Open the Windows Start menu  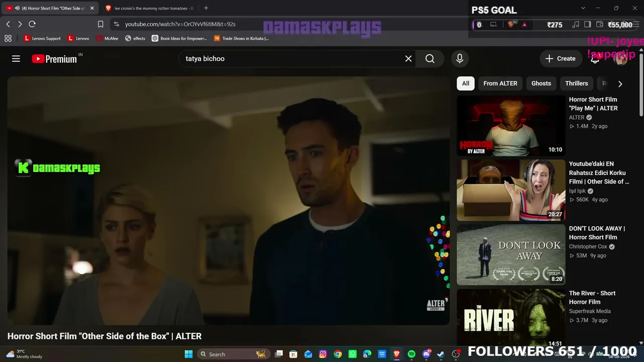coord(189,354)
